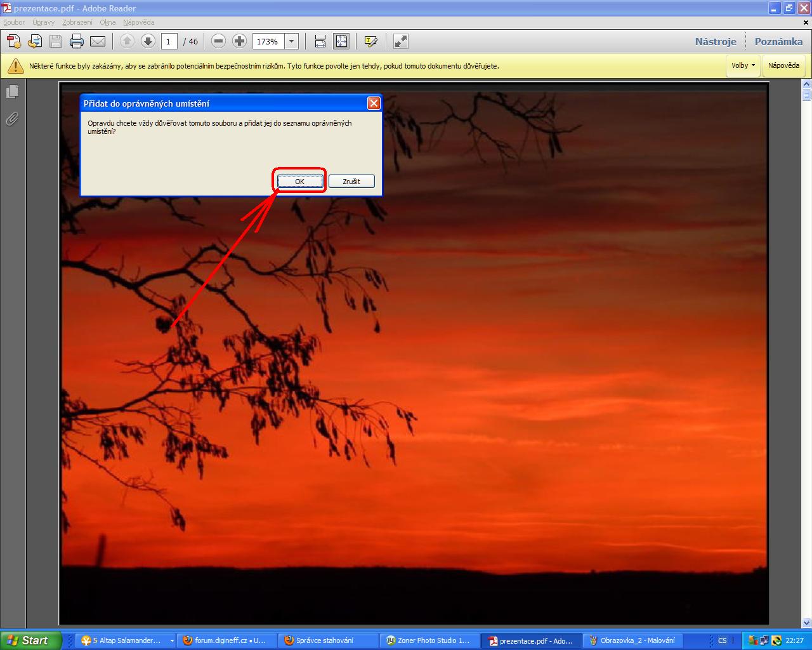Click the page number input field
Viewport: 812px width, 650px height.
pyautogui.click(x=168, y=42)
